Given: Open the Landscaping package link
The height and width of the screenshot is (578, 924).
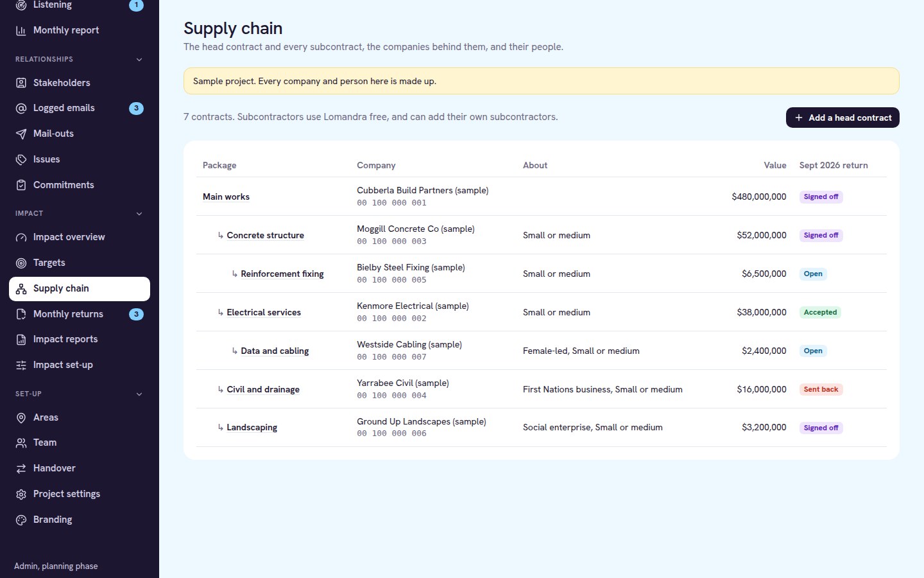Looking at the screenshot, I should (x=252, y=427).
